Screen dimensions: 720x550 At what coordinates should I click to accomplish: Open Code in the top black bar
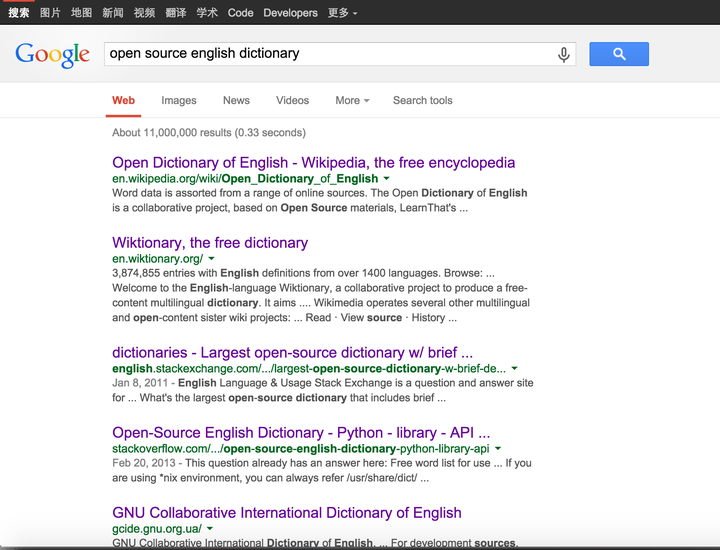click(x=240, y=13)
